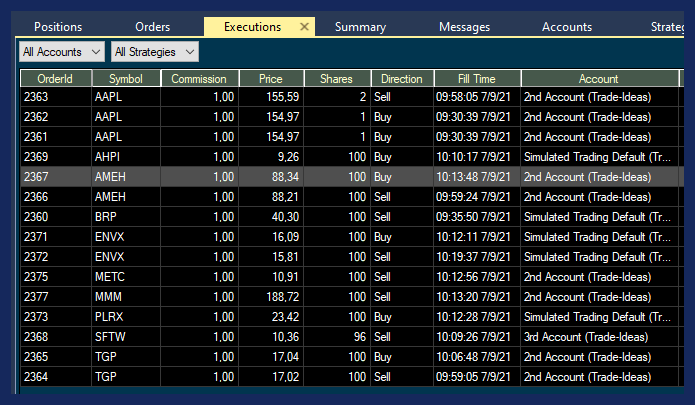Sort by Shares column header
695x405 pixels.
pyautogui.click(x=337, y=79)
